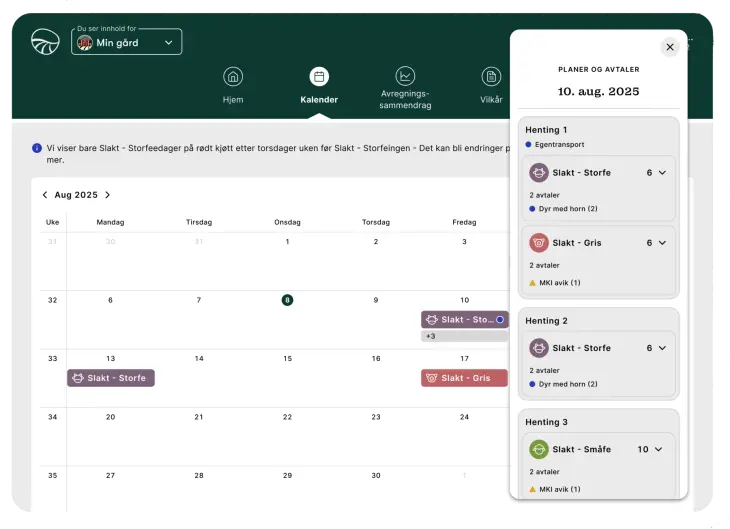
Task: Open the Avregningssammendrag chart icon
Action: [405, 77]
